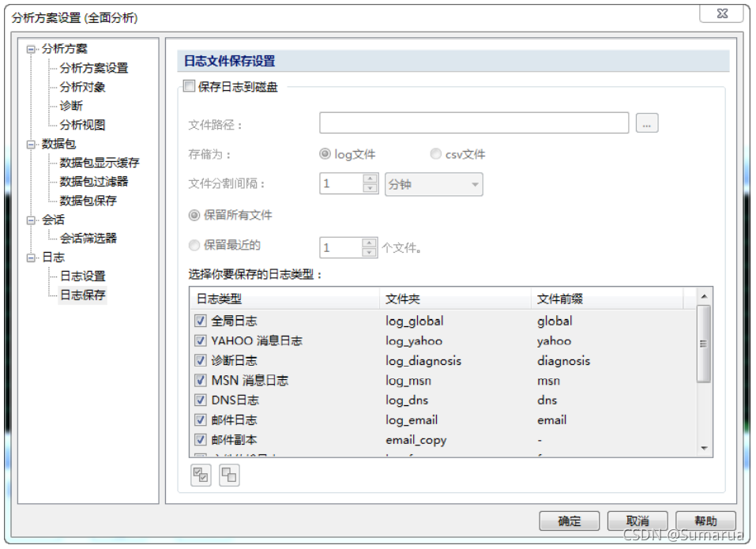Collapse the 数据包 tree node

tap(32, 144)
